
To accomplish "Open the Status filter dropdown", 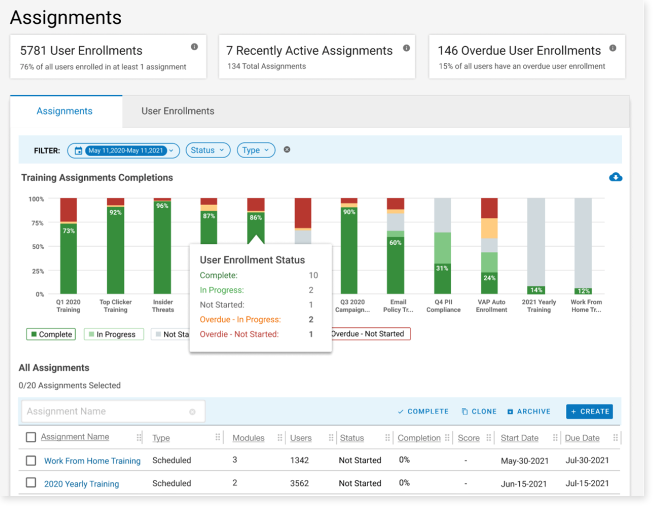I will click(x=208, y=150).
